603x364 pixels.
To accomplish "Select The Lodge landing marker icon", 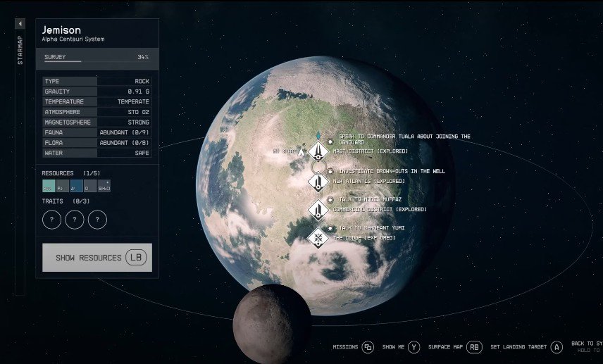I will coord(318,238).
